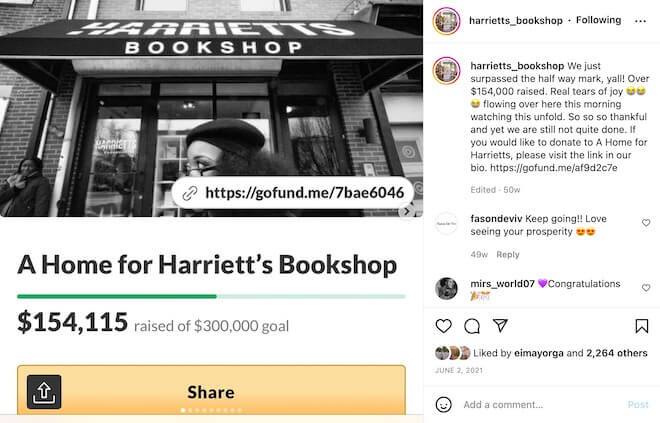Open eimayorga's profile from likes

[x=539, y=353]
